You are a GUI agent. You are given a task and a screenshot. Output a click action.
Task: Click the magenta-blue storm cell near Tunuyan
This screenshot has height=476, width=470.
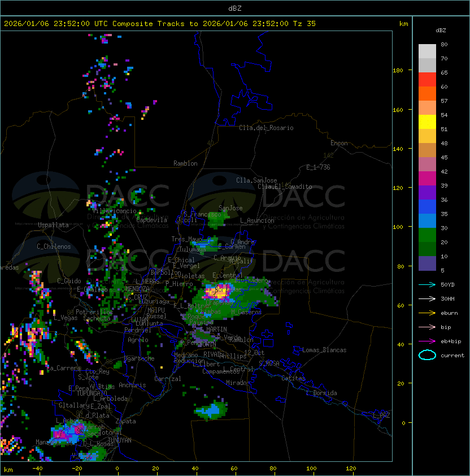[69, 432]
